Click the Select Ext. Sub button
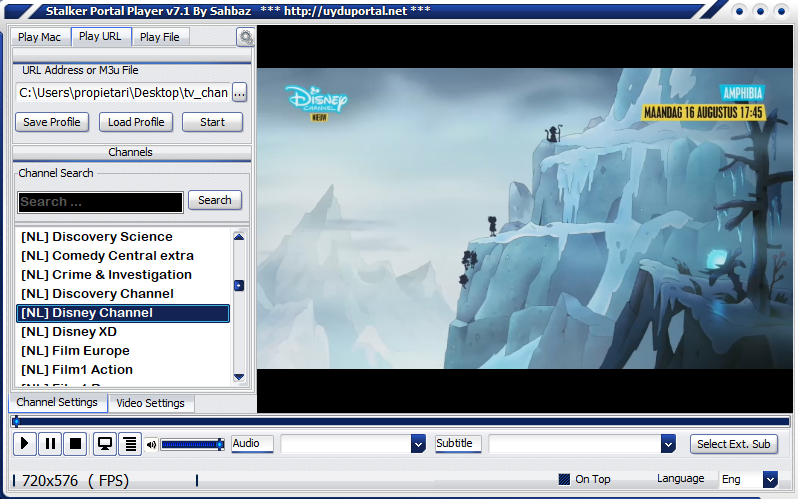 pyautogui.click(x=733, y=444)
